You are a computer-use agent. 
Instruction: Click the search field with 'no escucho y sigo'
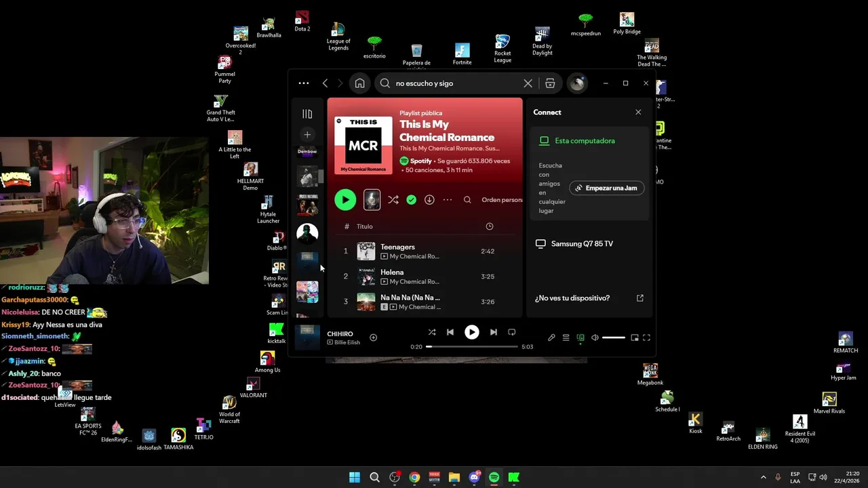click(x=454, y=83)
